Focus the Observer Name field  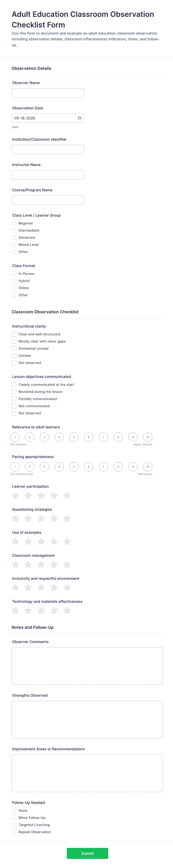coord(48,93)
